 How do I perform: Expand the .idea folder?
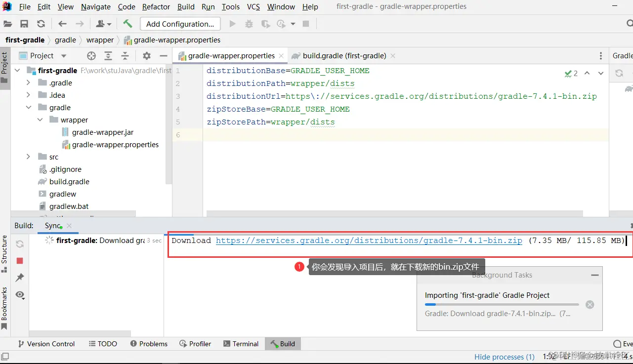click(x=29, y=95)
